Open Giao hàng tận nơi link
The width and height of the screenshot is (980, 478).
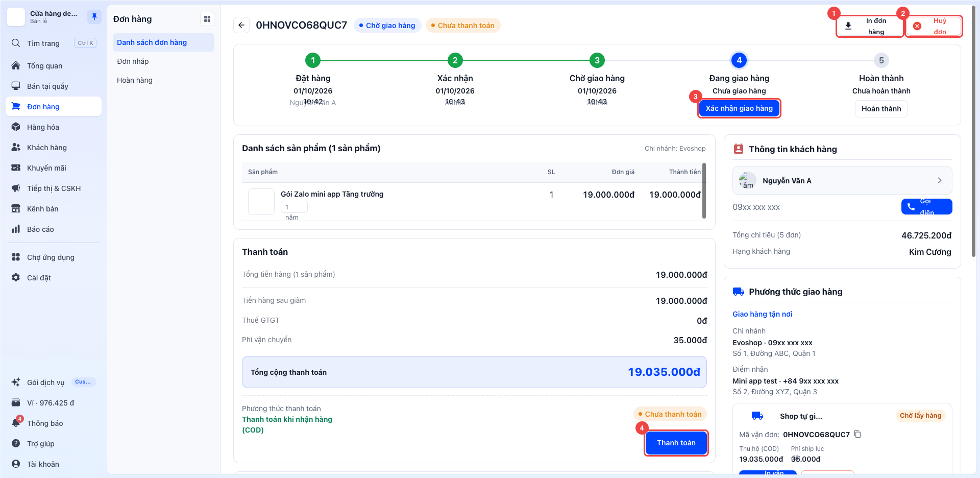pos(762,314)
